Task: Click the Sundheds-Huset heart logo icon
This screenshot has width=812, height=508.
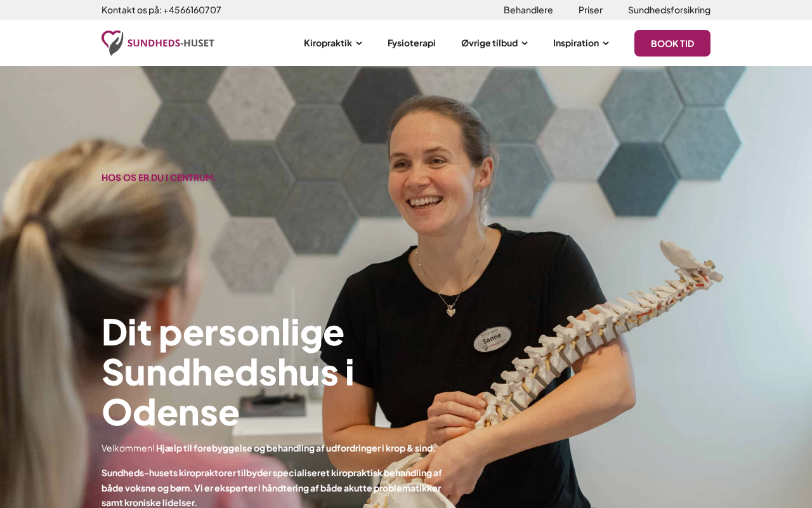Action: (x=112, y=43)
